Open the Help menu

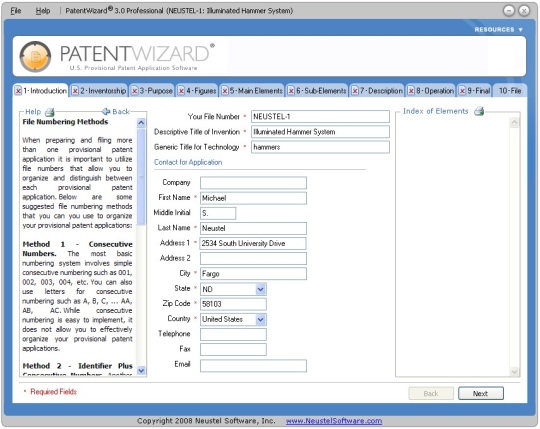click(x=43, y=11)
